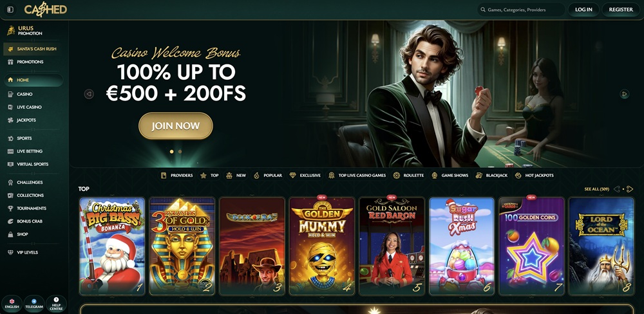The width and height of the screenshot is (644, 314).
Task: Go to previous banner with left arrow
Action: 89,94
